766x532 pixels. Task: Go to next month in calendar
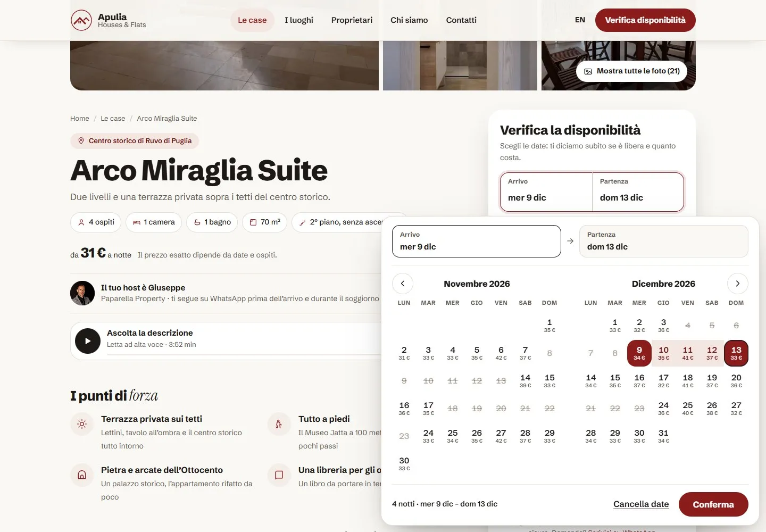pyautogui.click(x=737, y=284)
